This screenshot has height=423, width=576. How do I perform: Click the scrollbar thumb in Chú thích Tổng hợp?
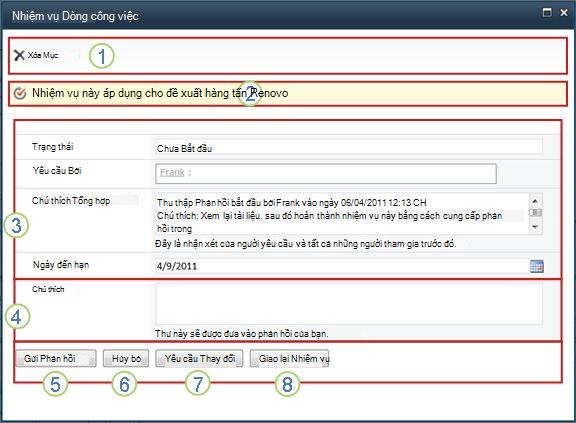click(535, 213)
